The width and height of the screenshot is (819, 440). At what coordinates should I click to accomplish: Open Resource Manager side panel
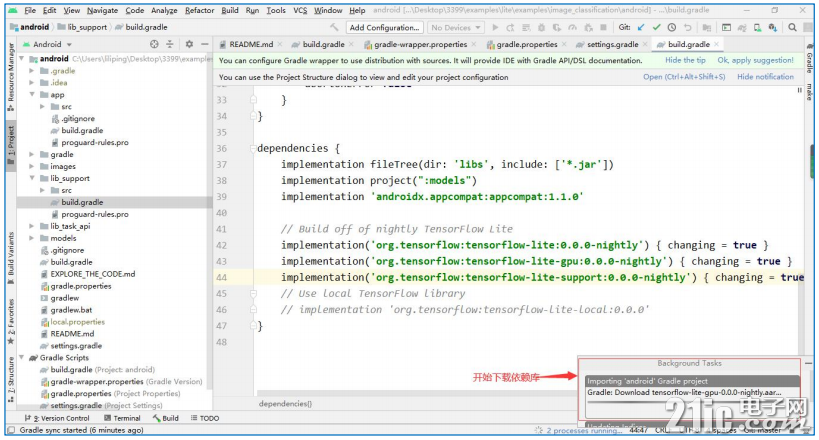click(11, 76)
